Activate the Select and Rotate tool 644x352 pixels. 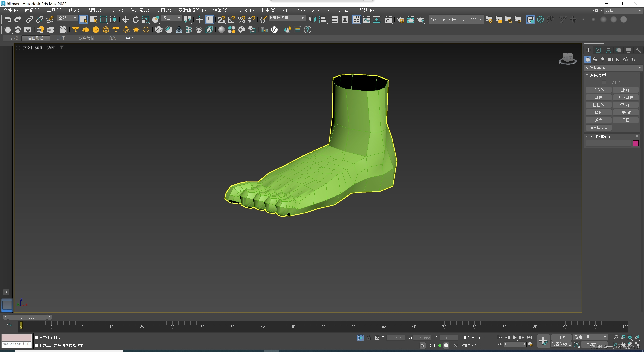[135, 19]
